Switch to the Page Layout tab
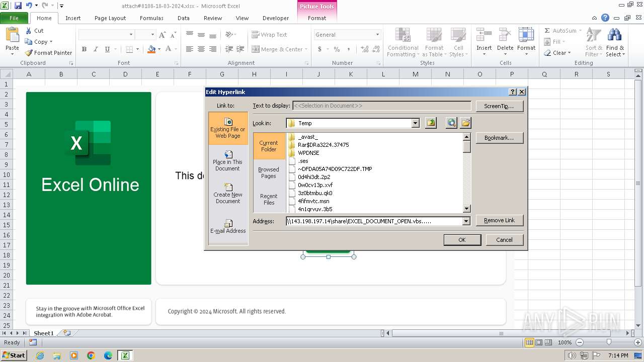The image size is (644, 362). pyautogui.click(x=110, y=18)
